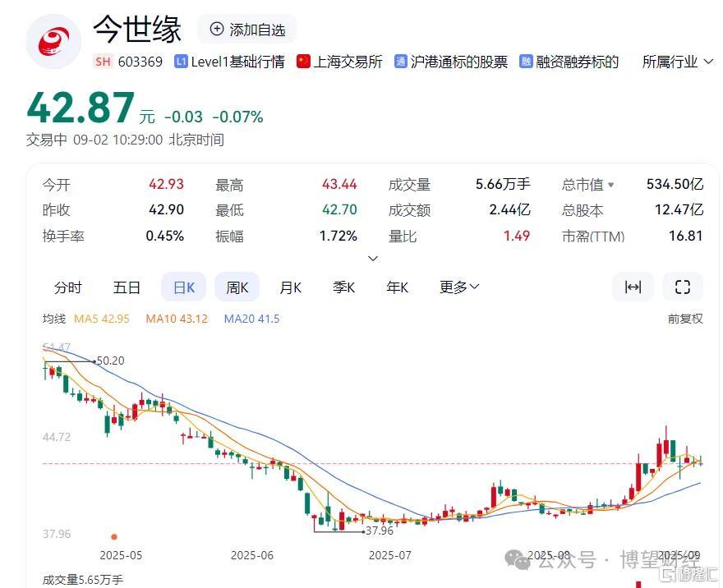Click the 50.20 high price marker
This screenshot has height=588, width=723.
(x=110, y=361)
